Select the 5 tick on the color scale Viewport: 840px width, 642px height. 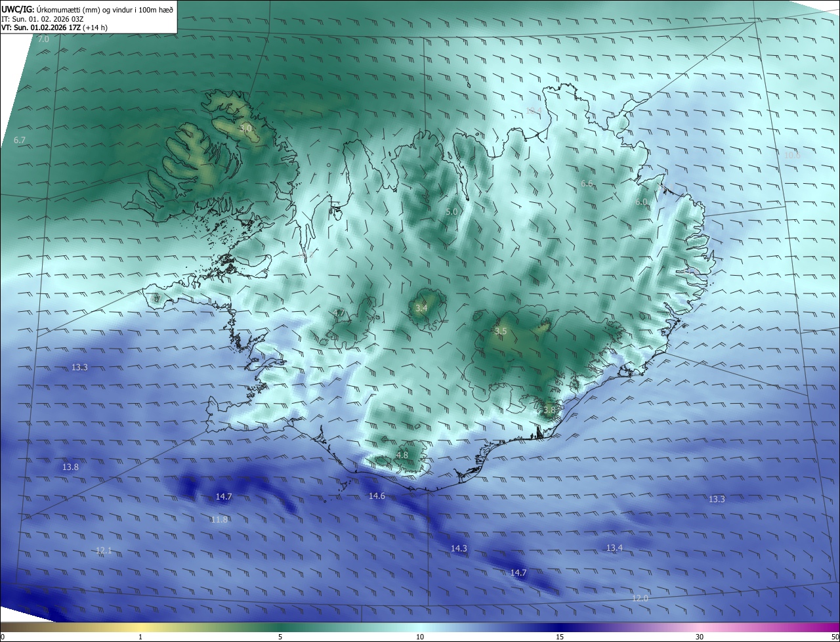pos(280,637)
